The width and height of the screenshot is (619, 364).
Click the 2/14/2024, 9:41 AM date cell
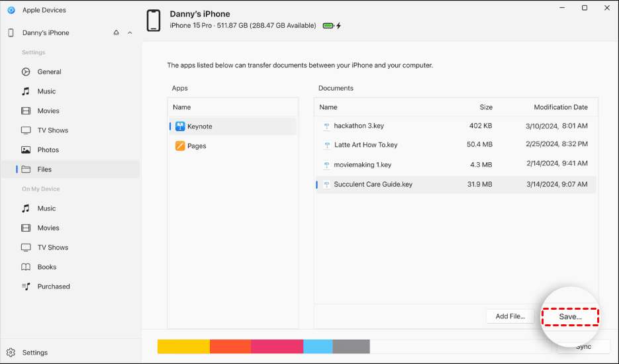pyautogui.click(x=557, y=163)
